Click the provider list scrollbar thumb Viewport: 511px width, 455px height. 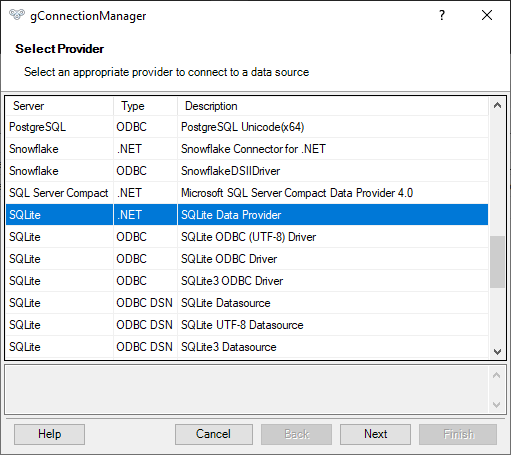497,262
